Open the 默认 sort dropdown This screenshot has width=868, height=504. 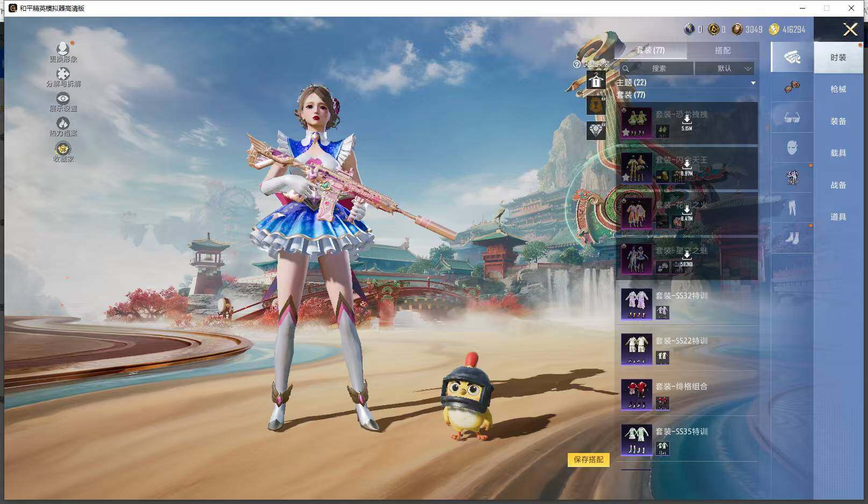pyautogui.click(x=725, y=69)
